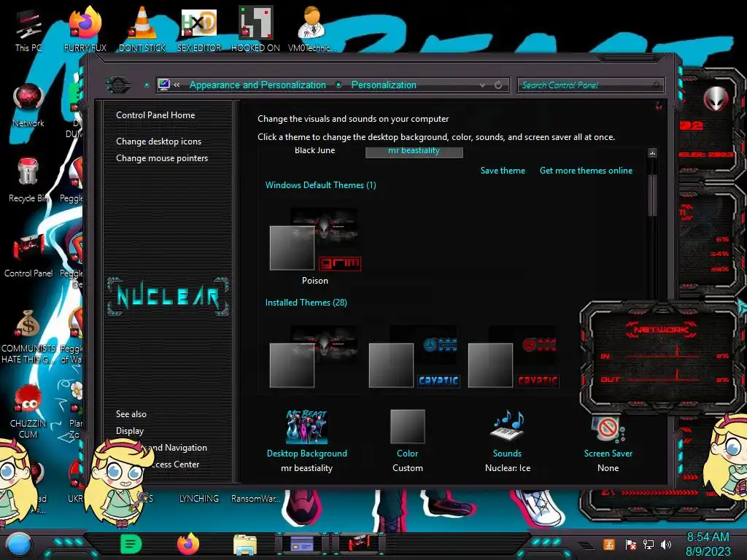Open the Control Panel taskbar button
Viewport: 747px width, 560px height.
359,542
